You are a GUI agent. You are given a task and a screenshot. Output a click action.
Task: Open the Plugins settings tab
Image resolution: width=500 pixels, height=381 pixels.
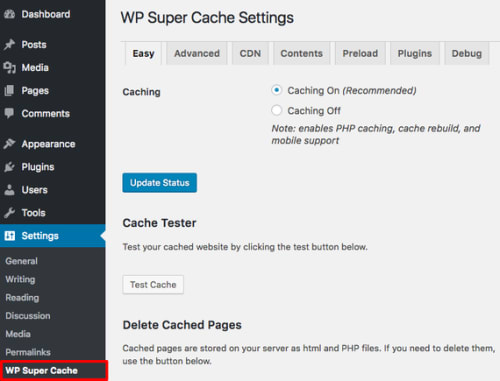415,53
